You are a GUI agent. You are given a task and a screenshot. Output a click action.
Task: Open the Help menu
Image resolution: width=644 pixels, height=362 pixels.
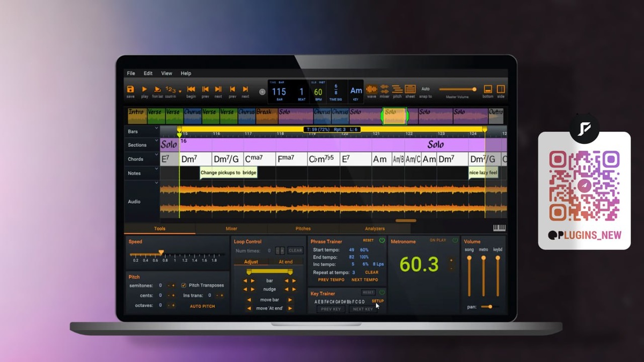click(186, 73)
